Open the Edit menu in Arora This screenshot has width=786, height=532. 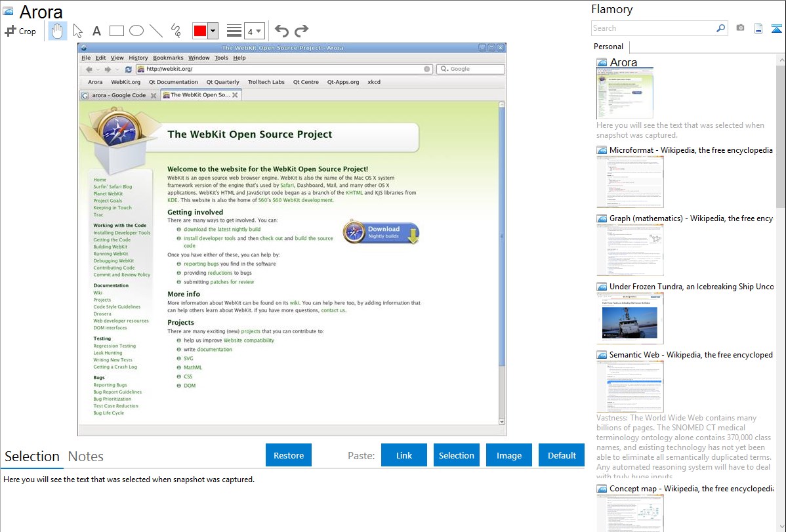[101, 58]
